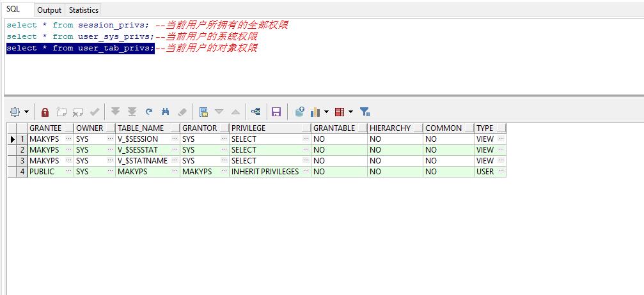Screen dimensions: 644x295
Task: Click the delete record icon
Action: click(x=78, y=112)
